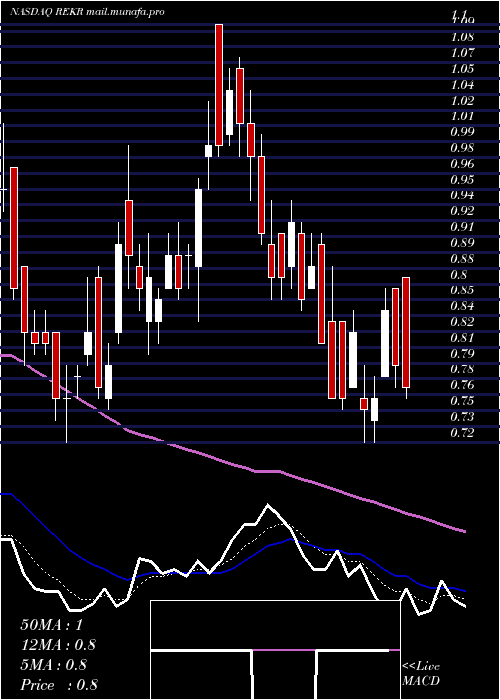Click the 1.04 price axis label

pyautogui.click(x=462, y=84)
